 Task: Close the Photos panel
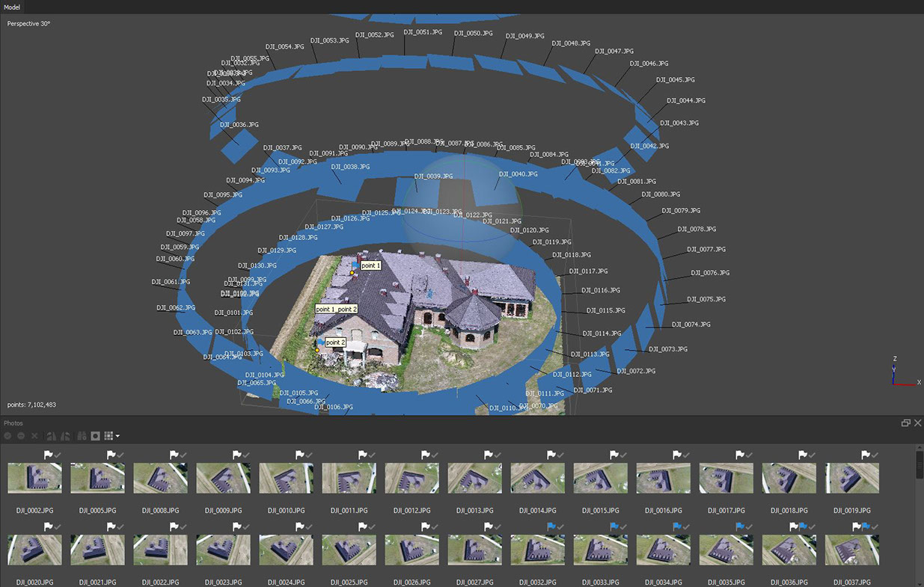click(917, 423)
